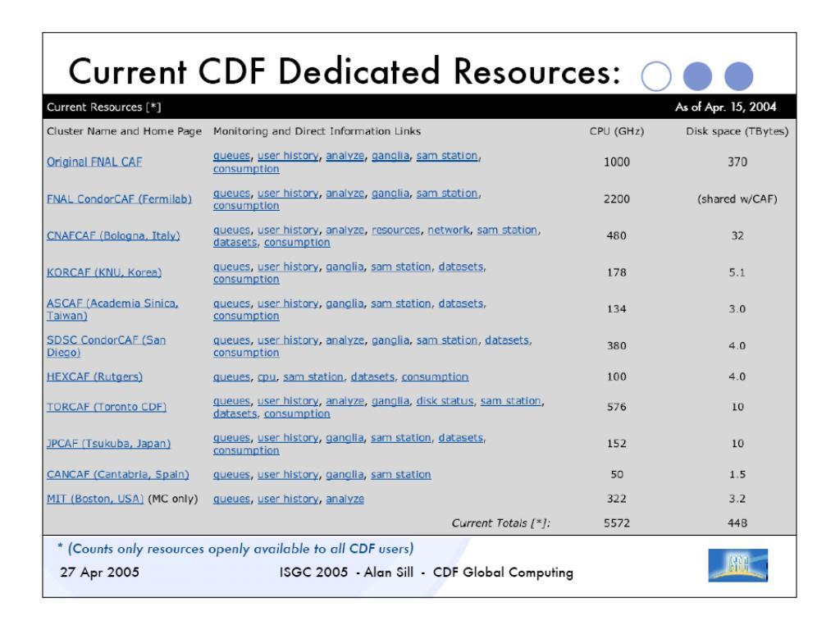Screen dimensions: 840x630
Task: Click datasets link in CNAFCAF row
Action: click(x=235, y=243)
